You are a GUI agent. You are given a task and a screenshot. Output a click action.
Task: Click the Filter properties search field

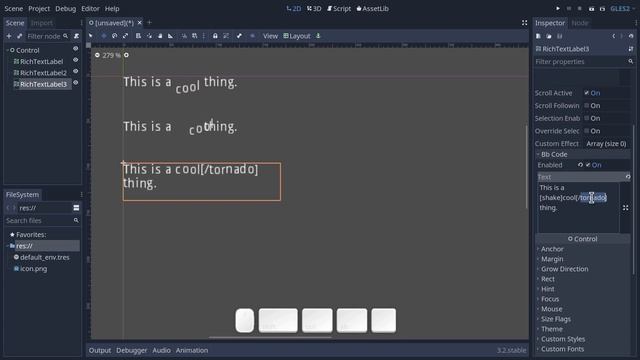click(584, 62)
